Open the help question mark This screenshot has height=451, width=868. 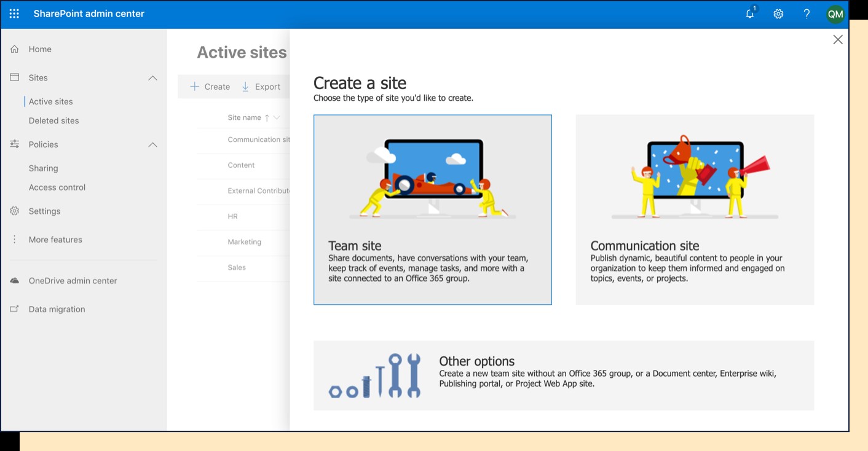pos(807,14)
